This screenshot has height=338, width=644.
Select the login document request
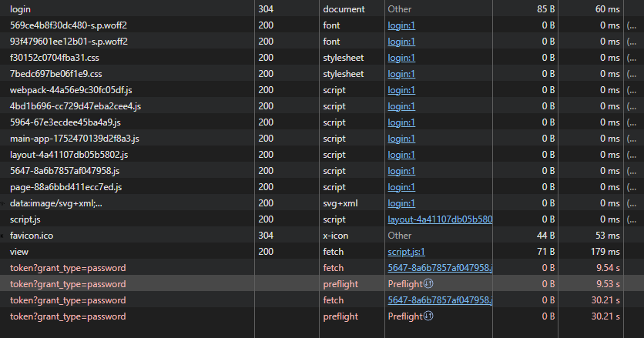[x=20, y=9]
